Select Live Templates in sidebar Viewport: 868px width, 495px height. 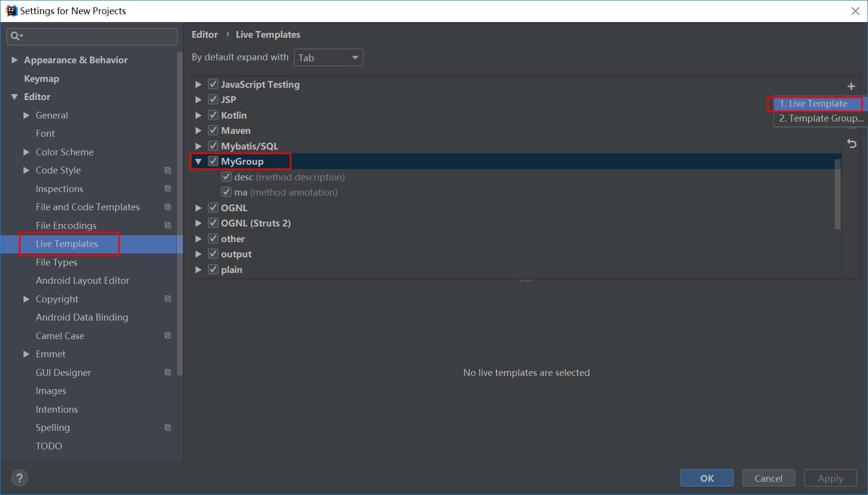point(67,244)
